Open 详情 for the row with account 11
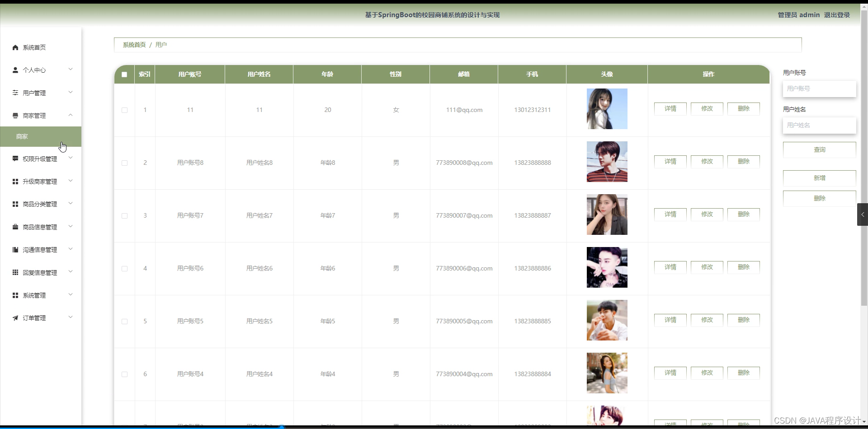Image resolution: width=868 pixels, height=429 pixels. point(670,109)
